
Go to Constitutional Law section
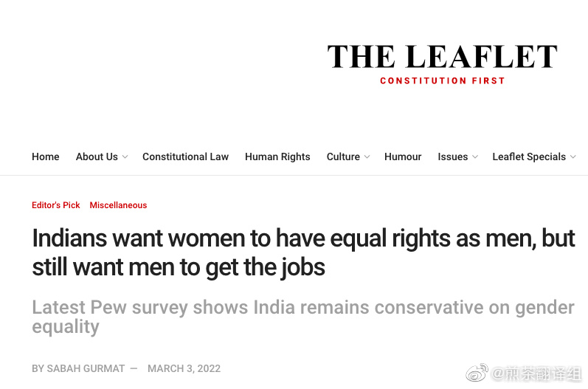(185, 156)
